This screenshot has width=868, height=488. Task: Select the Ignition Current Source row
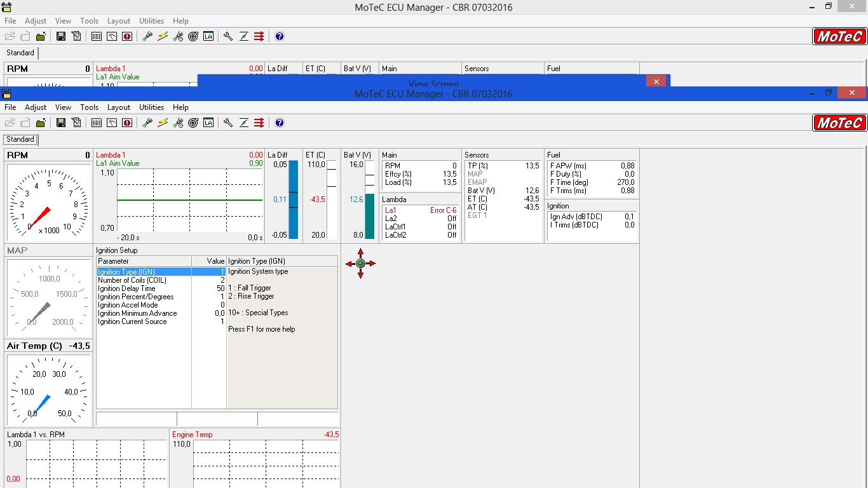[x=161, y=322]
